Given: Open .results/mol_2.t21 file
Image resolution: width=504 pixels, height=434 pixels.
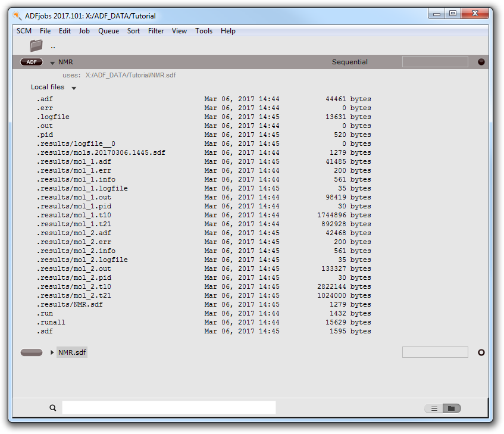Looking at the screenshot, I should click(x=74, y=295).
